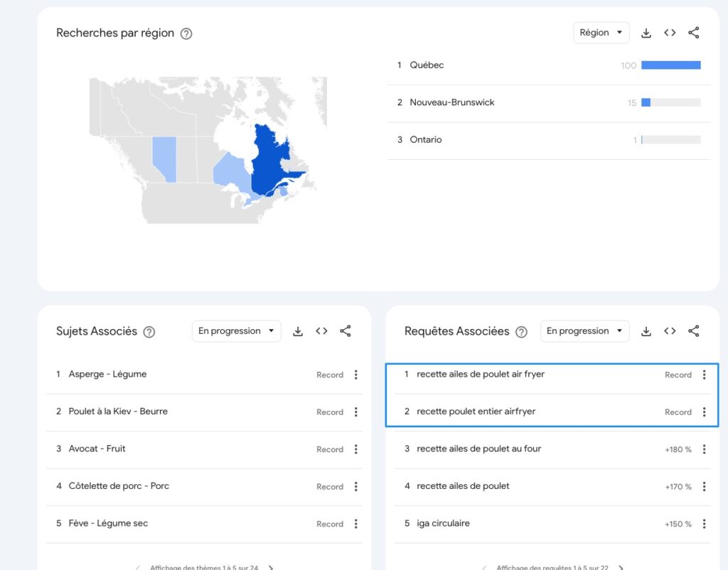This screenshot has width=728, height=570.
Task: Open query recette ailes de poulet au four
Action: point(478,448)
